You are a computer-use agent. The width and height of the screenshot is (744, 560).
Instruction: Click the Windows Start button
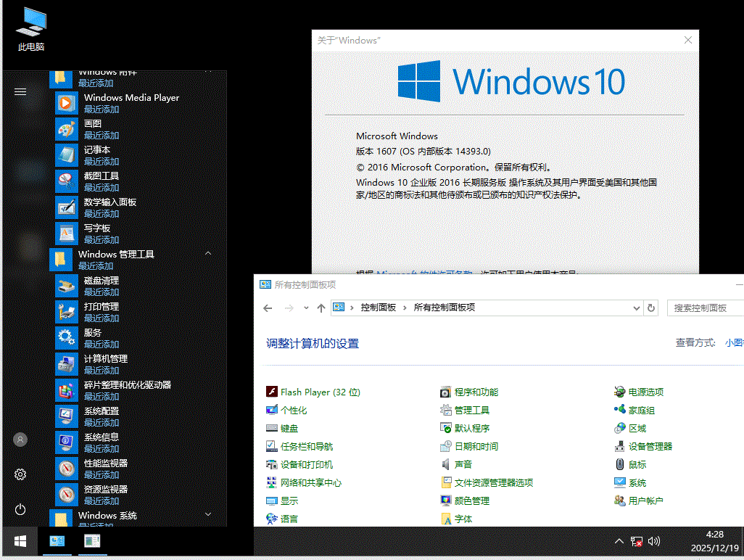20,541
